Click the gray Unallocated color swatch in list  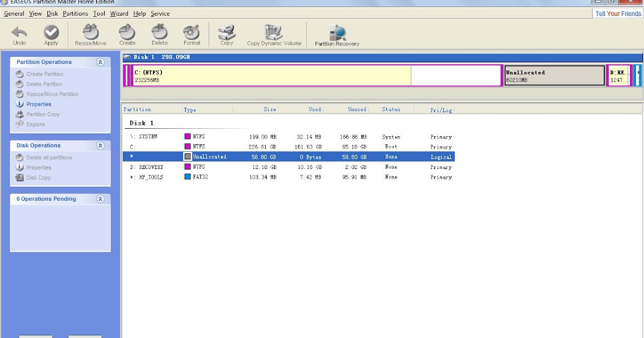point(188,157)
